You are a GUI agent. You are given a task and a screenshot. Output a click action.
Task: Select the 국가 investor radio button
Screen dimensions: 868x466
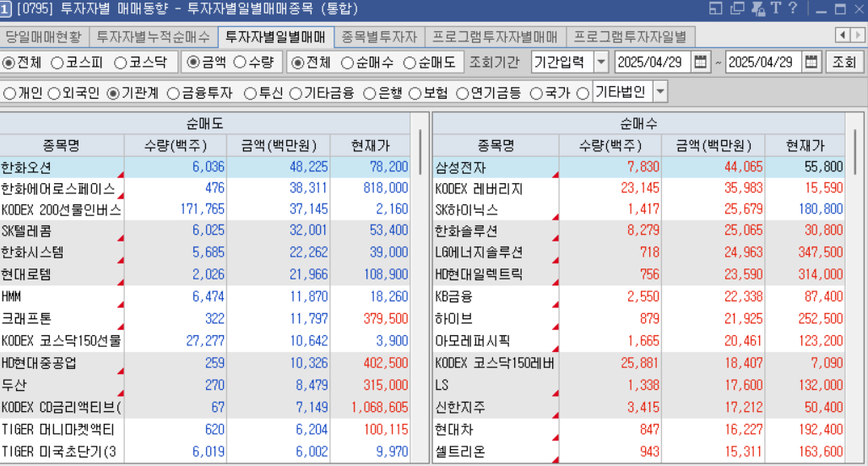pos(536,94)
